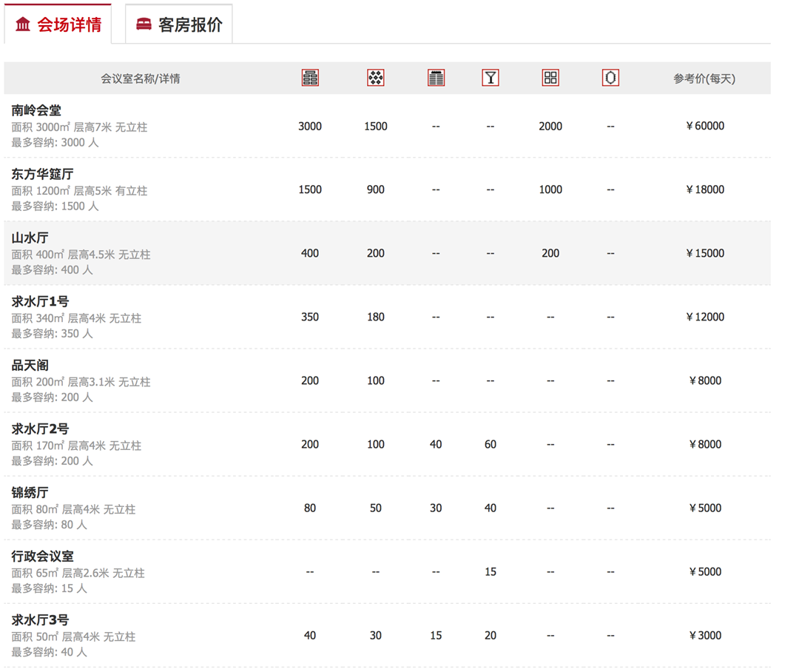Click the venue building icon in 会场详情 tab
Viewport: 799px width, 672px height.
pos(23,24)
